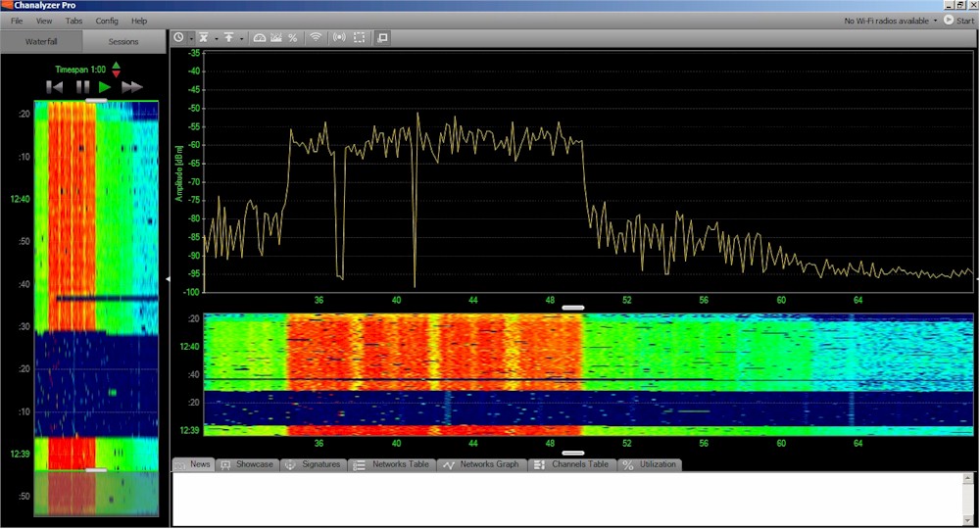Select the Networks Graph tab

pyautogui.click(x=482, y=464)
